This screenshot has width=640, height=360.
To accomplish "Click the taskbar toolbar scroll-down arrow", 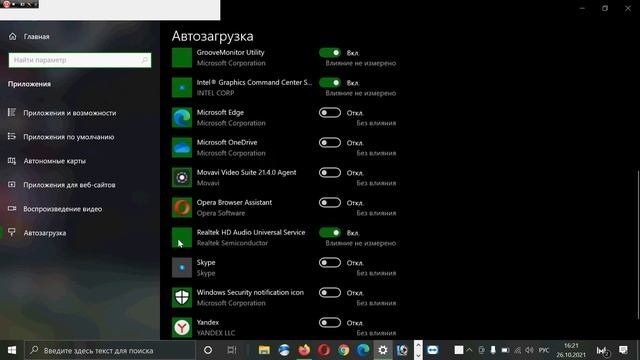I will (x=418, y=355).
